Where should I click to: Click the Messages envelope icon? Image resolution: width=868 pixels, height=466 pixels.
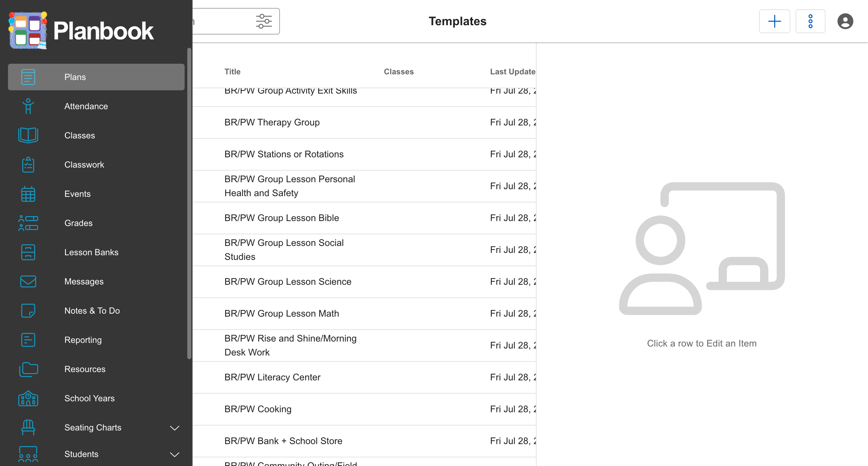click(28, 281)
